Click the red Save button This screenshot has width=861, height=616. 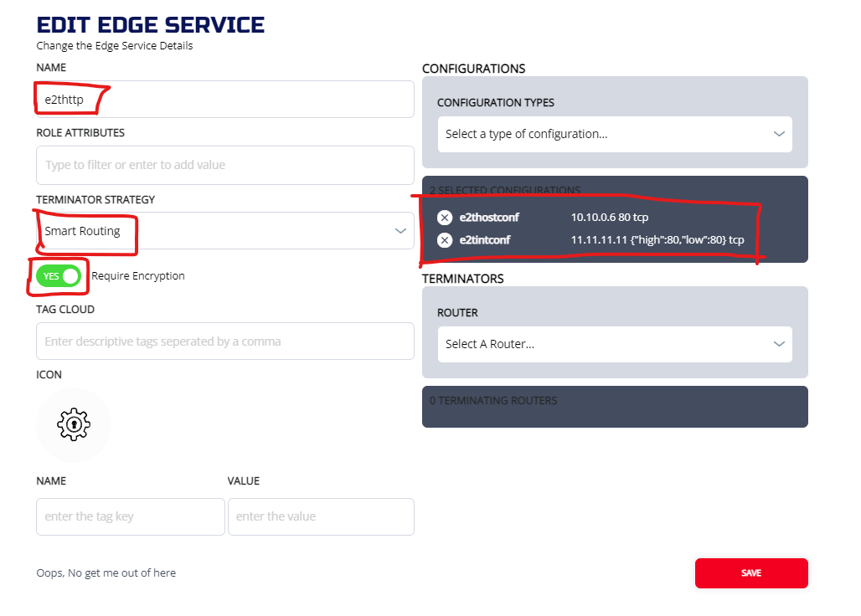click(x=751, y=573)
